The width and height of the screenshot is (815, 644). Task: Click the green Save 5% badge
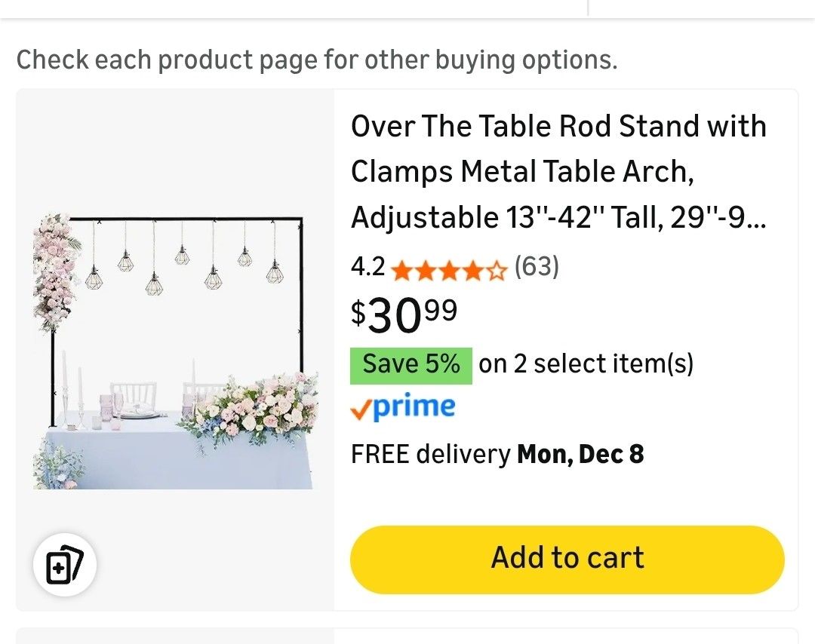[411, 363]
